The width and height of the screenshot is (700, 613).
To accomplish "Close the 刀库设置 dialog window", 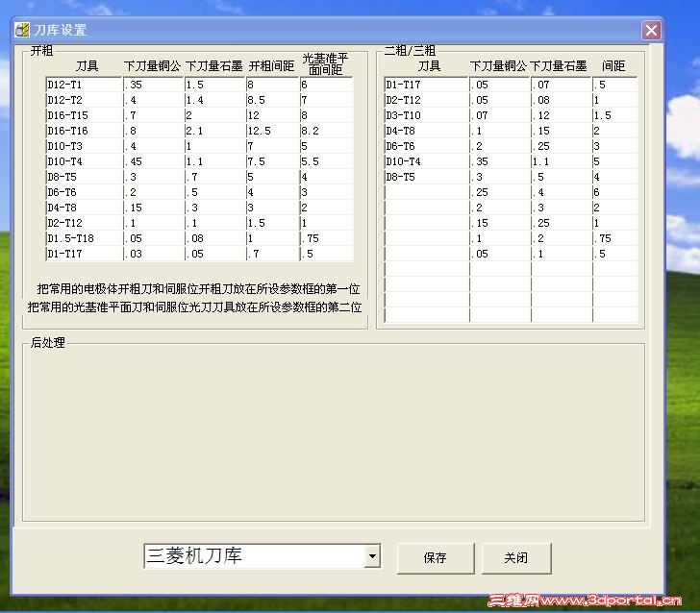I will click(651, 31).
